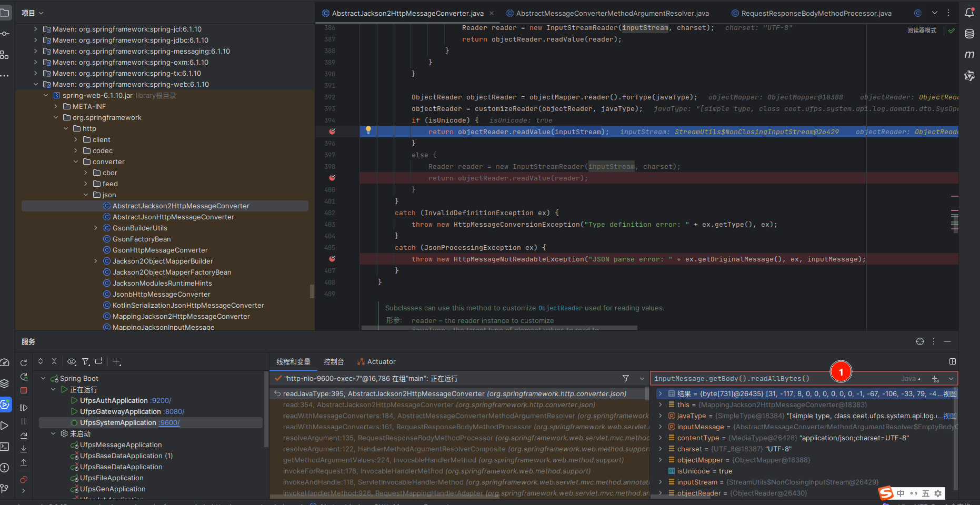Toggle reader mode label in editor

pyautogui.click(x=922, y=31)
